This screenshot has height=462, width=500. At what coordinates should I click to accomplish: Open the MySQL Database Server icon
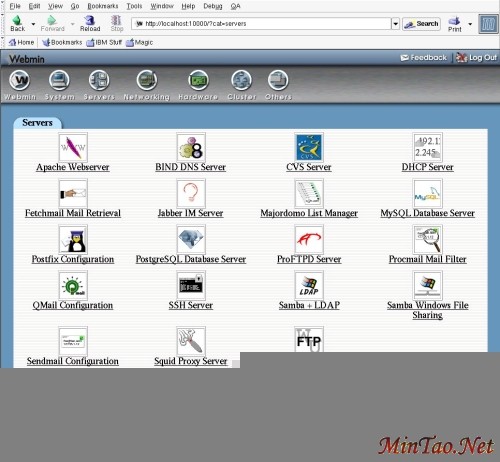[428, 193]
